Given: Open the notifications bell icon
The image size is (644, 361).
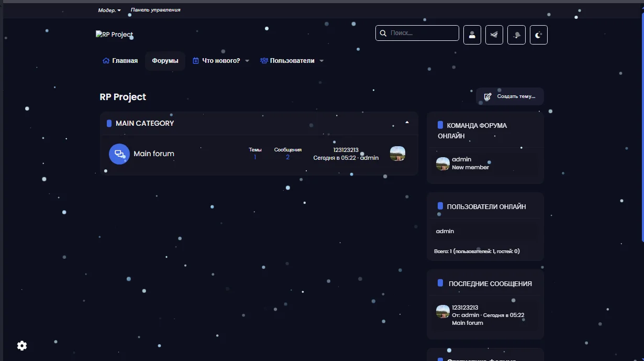Looking at the screenshot, I should click(x=516, y=35).
